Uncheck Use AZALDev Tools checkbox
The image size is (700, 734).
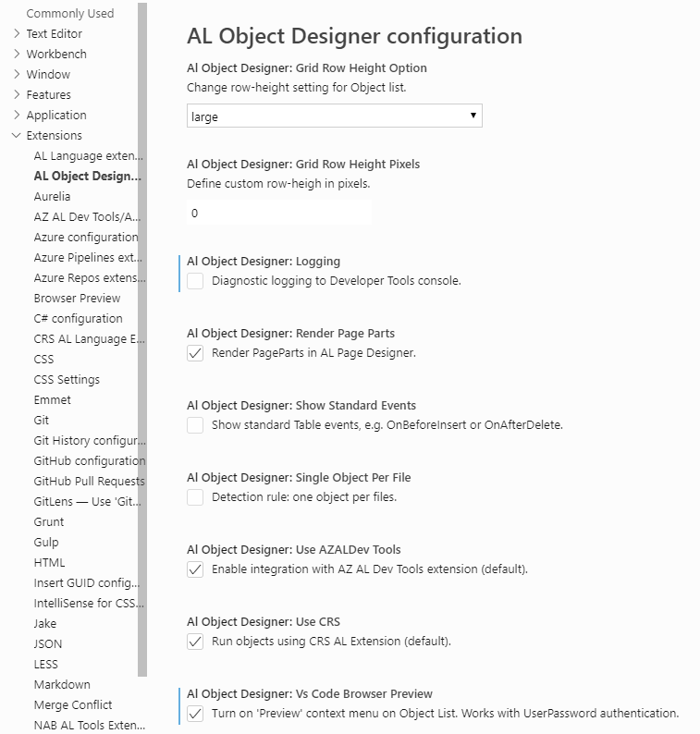coord(195,569)
